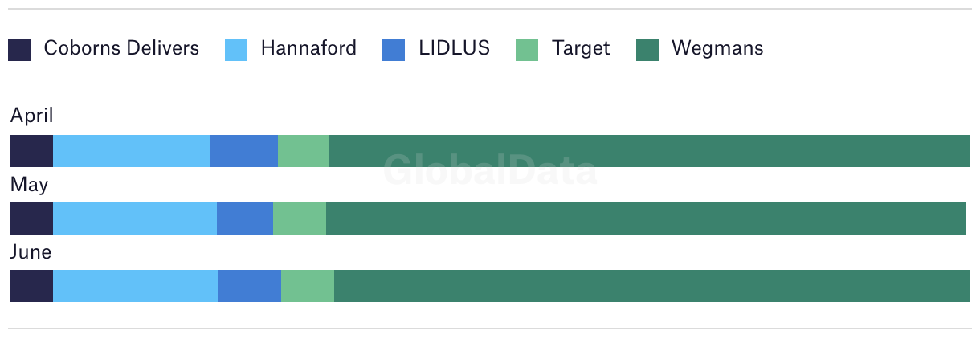The height and width of the screenshot is (339, 980).
Task: Click the Target legend color swatch
Action: [526, 50]
